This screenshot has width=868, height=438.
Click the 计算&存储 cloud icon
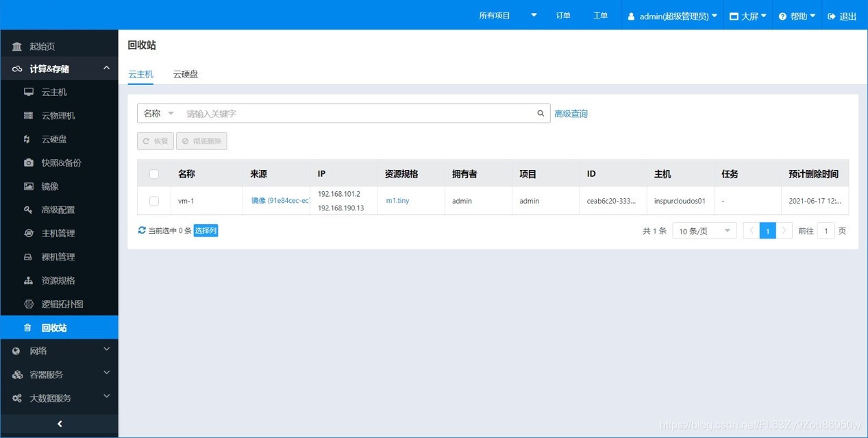click(17, 69)
